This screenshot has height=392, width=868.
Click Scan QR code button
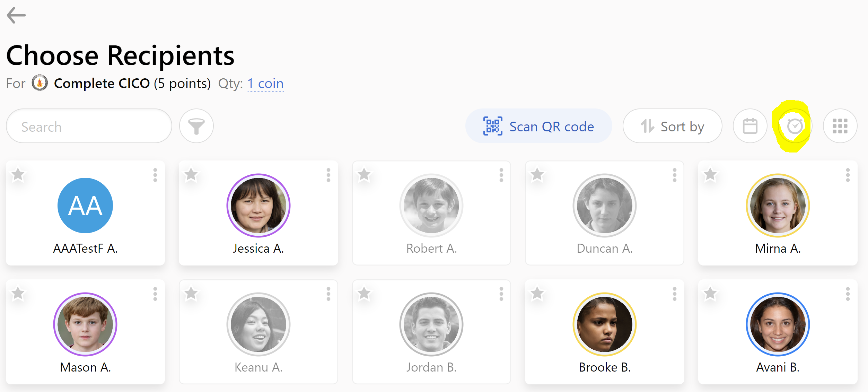[x=538, y=126]
